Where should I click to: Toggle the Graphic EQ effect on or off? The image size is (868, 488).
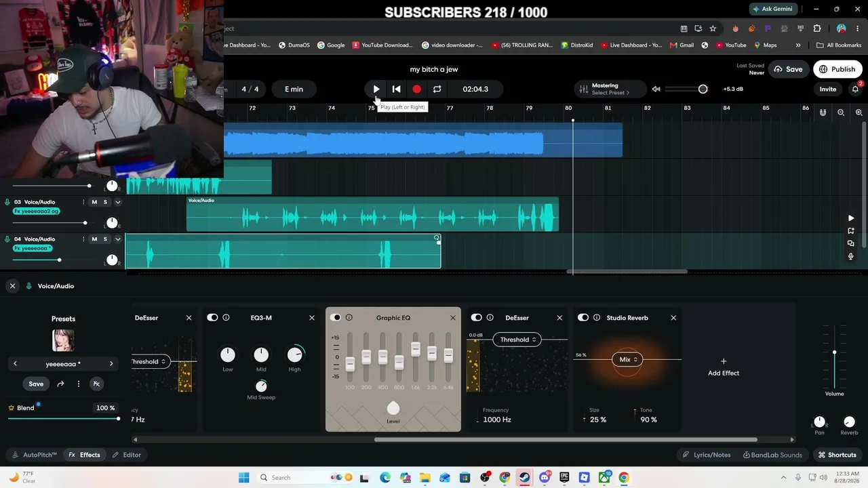pyautogui.click(x=336, y=318)
